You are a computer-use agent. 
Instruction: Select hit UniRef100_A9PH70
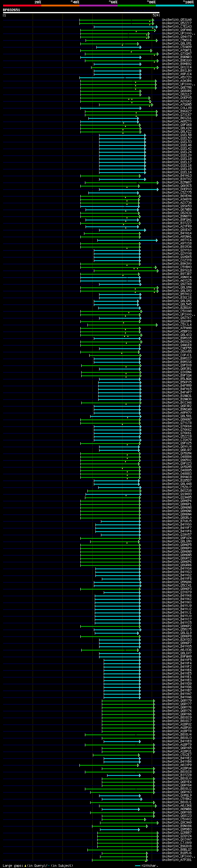click(177, 413)
